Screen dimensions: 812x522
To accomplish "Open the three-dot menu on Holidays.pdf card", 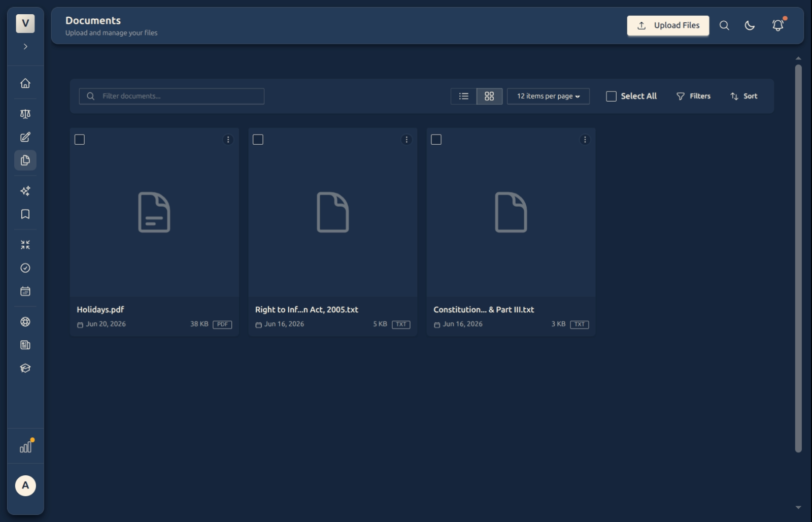I will pos(228,140).
